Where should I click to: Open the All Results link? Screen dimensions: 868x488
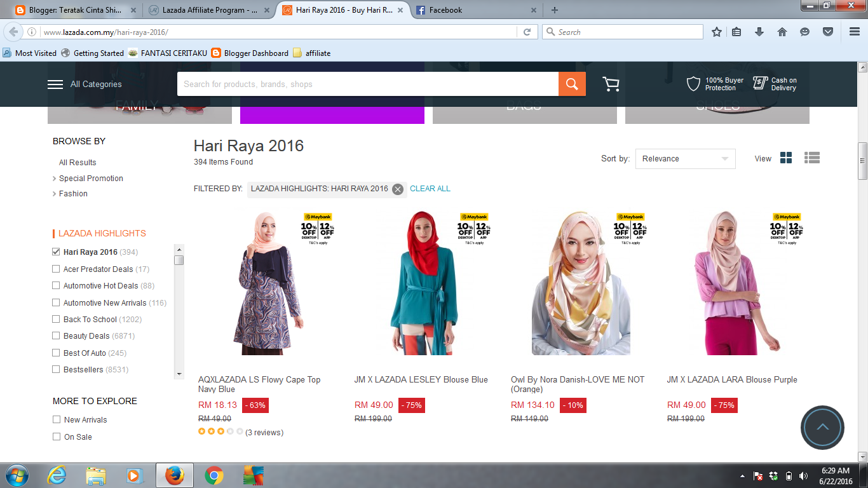tap(78, 163)
